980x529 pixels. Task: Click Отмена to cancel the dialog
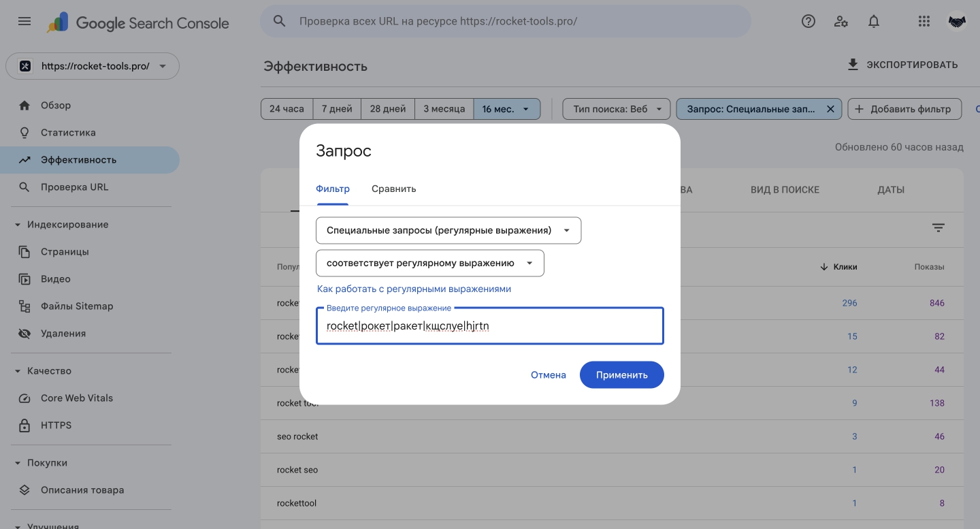point(549,374)
